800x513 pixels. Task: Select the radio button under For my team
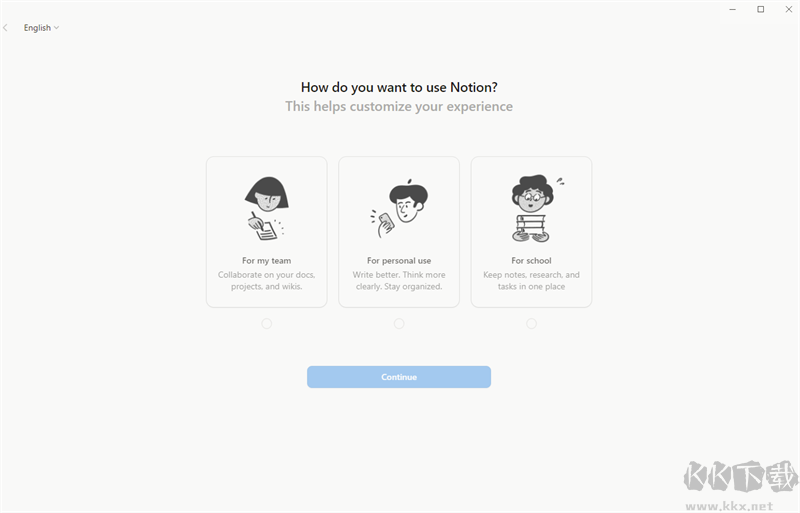(x=266, y=323)
